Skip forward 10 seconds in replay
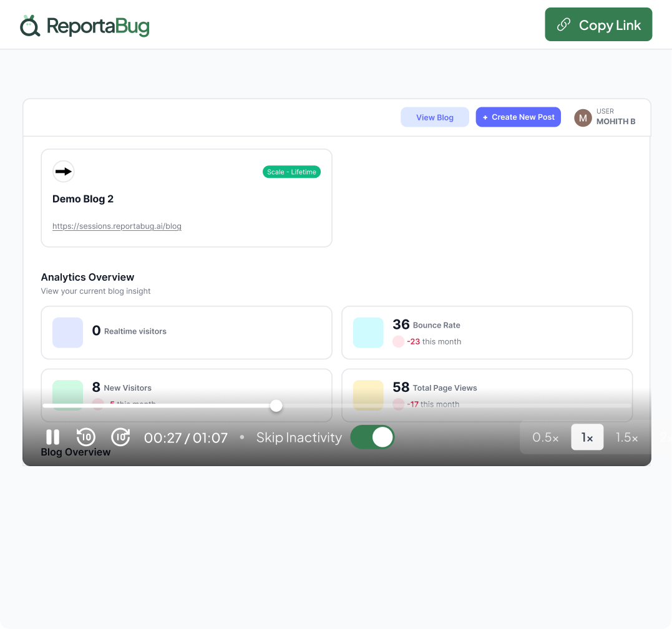 coord(120,437)
